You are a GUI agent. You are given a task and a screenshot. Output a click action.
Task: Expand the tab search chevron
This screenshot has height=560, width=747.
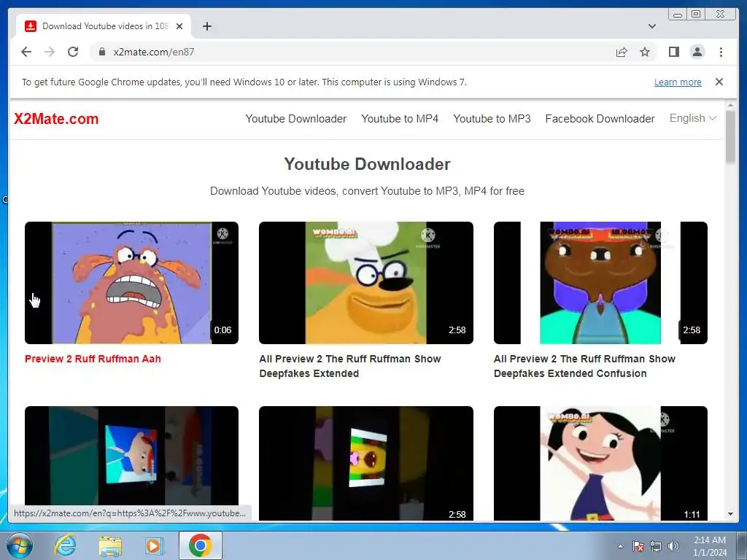(x=652, y=26)
